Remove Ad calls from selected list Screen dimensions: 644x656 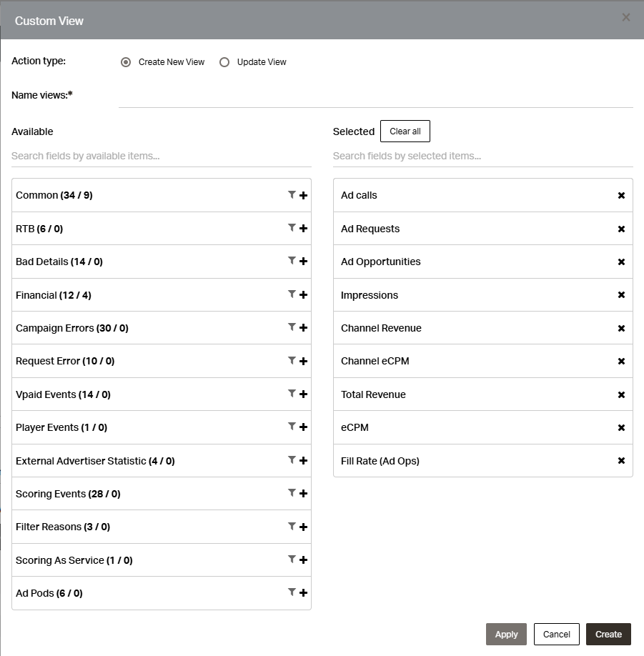point(621,195)
